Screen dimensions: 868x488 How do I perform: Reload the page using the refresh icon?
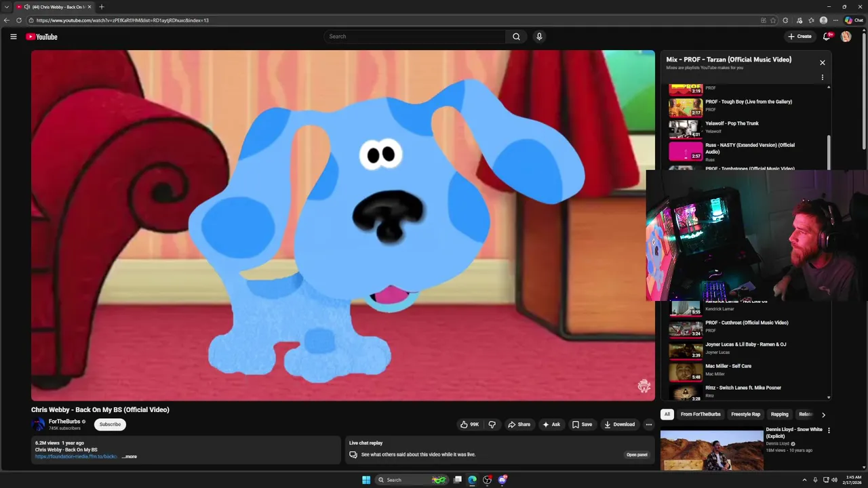pyautogui.click(x=19, y=20)
